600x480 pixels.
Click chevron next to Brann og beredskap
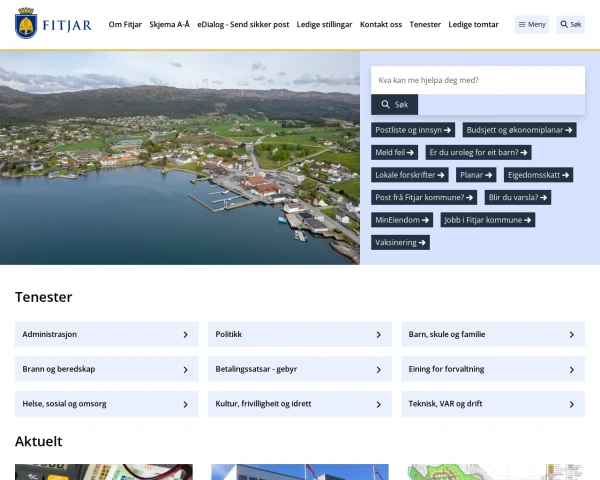point(185,370)
